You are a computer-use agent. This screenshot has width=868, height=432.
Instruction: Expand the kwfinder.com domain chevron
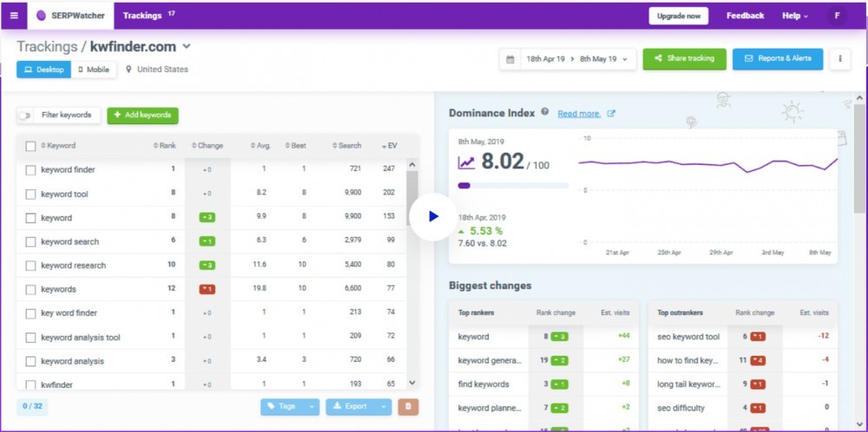187,47
